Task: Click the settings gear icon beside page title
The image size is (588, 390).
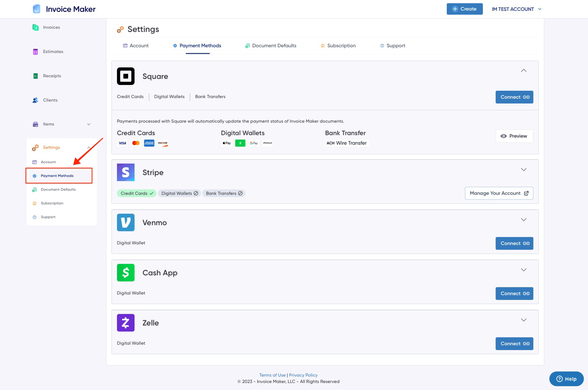Action: (x=120, y=30)
